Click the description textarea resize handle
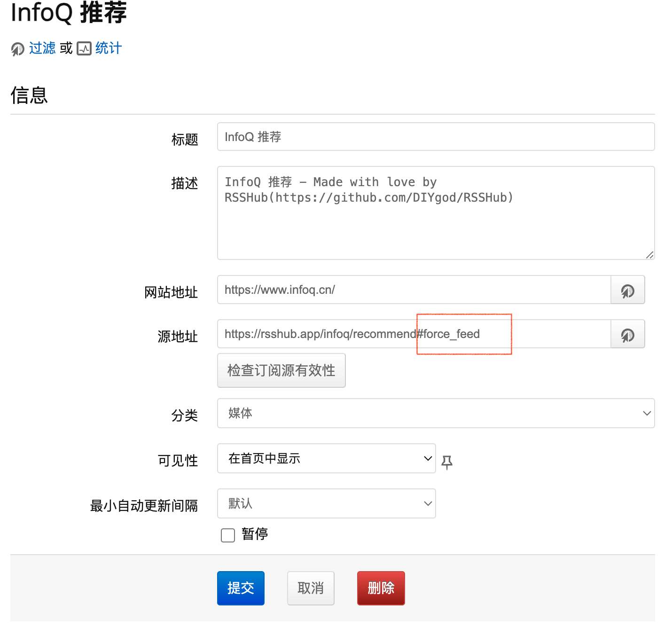Screen dimensions: 672x628 [x=649, y=255]
